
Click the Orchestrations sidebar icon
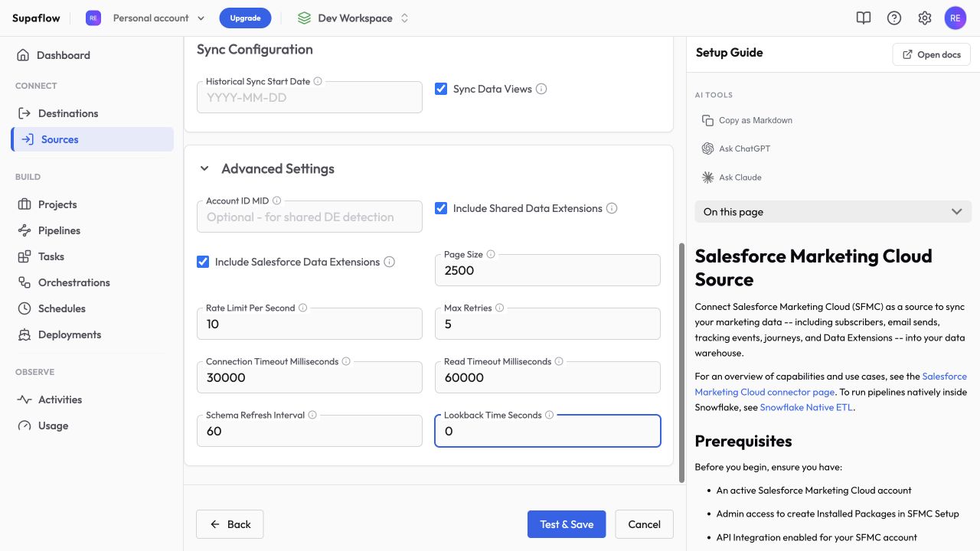pyautogui.click(x=24, y=282)
